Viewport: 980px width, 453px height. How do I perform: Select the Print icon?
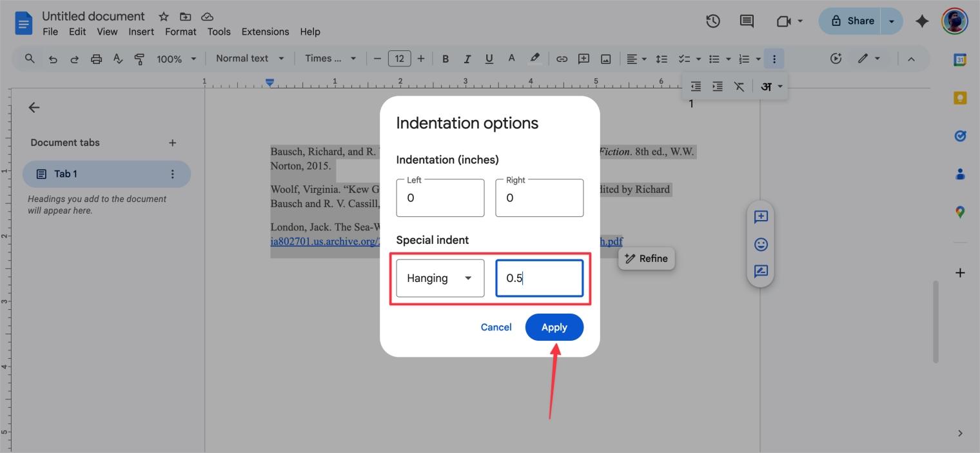click(x=96, y=58)
